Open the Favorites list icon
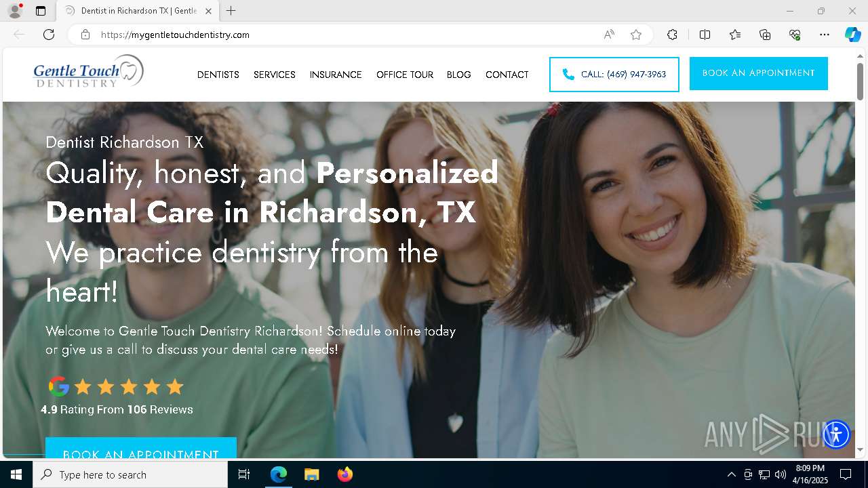This screenshot has height=488, width=868. 735,35
